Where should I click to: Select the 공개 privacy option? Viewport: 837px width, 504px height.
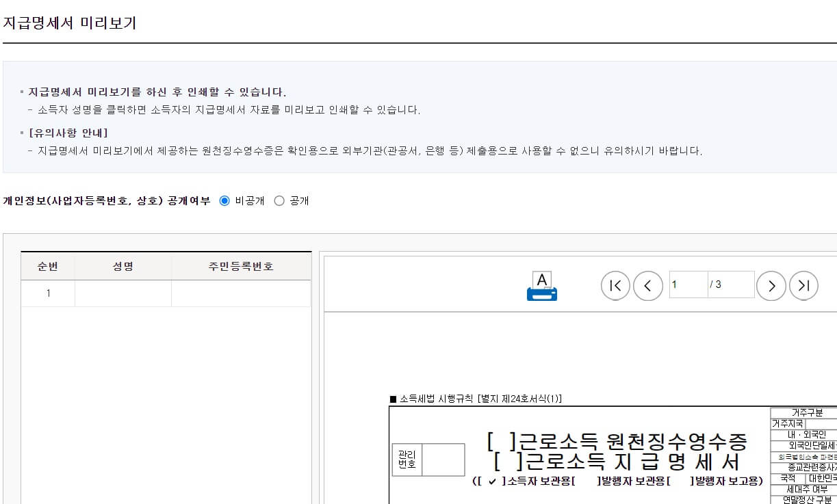(278, 200)
